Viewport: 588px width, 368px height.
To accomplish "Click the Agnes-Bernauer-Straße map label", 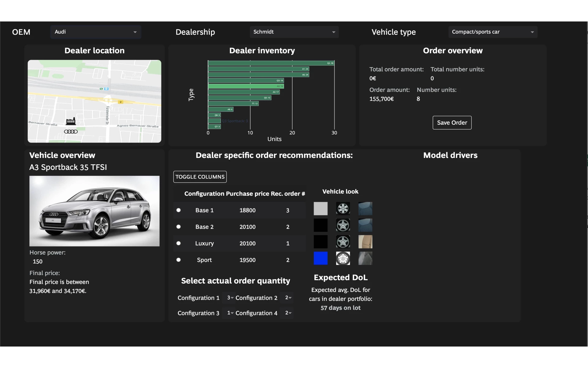I will pos(138,126).
